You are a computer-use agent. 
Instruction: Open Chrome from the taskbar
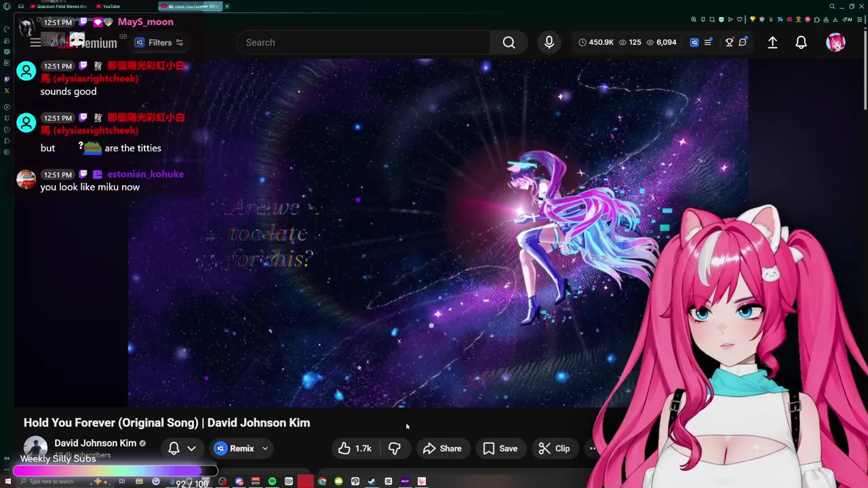click(322, 481)
